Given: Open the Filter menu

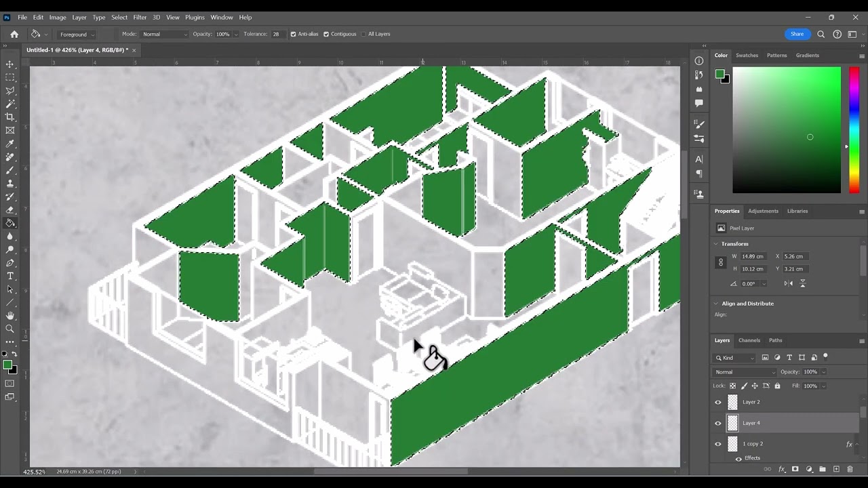Looking at the screenshot, I should (x=140, y=17).
